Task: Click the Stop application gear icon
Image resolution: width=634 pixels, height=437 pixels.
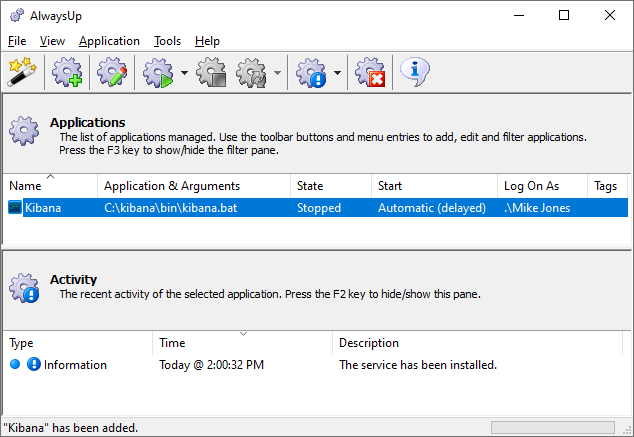Action: coord(211,72)
